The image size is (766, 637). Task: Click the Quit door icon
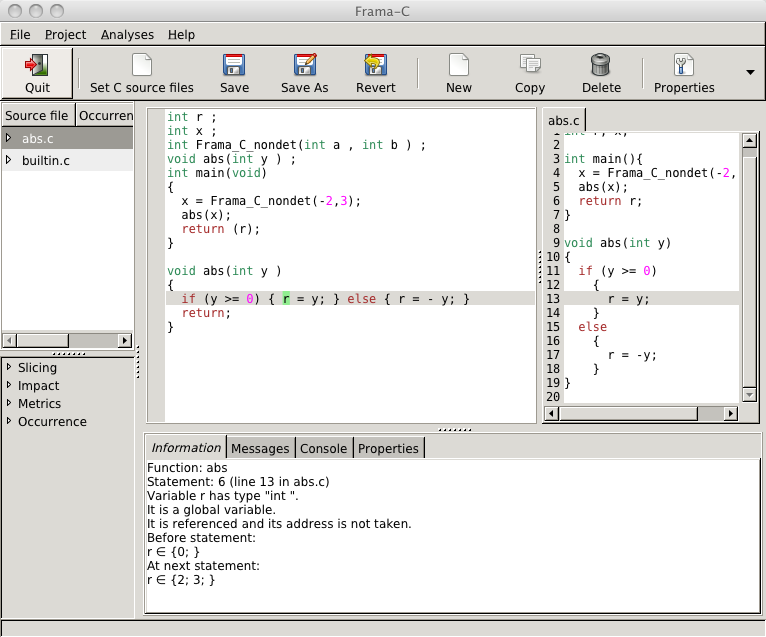click(37, 64)
